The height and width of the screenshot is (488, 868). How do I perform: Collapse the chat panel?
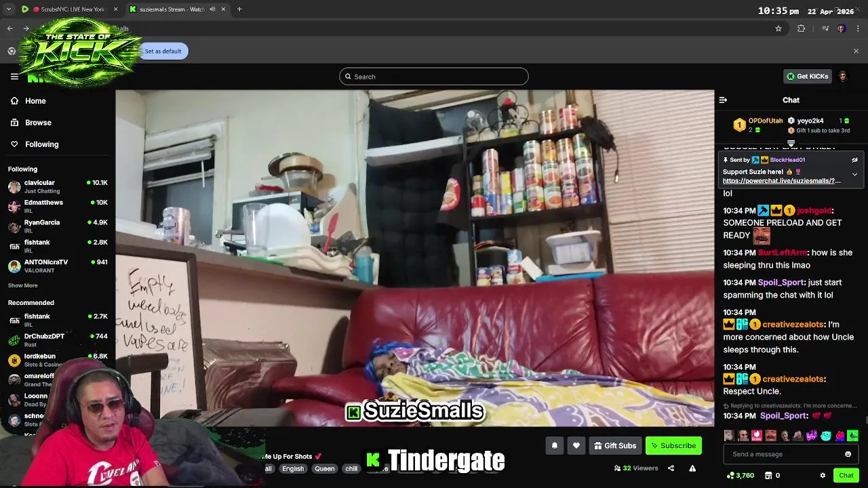coord(723,100)
